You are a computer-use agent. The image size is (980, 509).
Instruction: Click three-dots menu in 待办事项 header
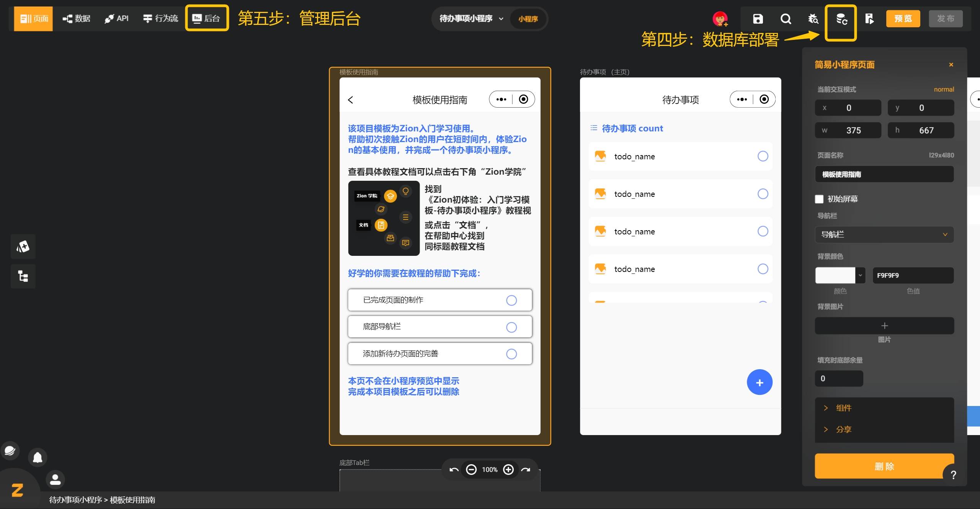point(742,100)
